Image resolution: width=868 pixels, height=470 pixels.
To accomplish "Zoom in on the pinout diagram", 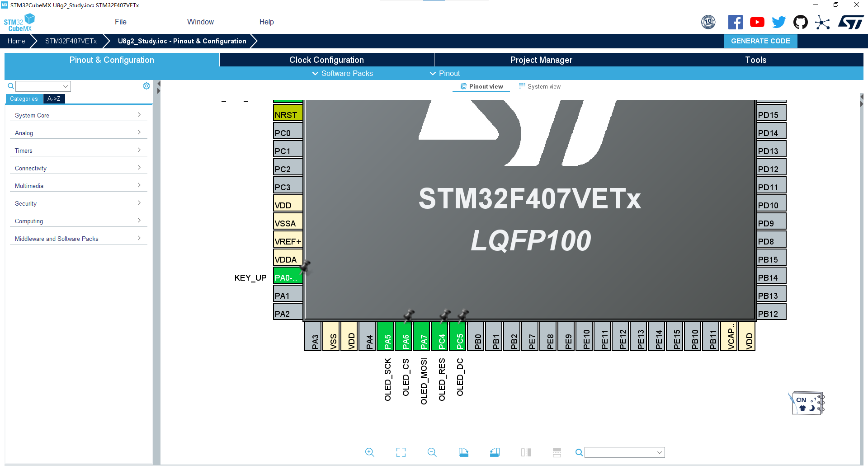I will tap(369, 452).
